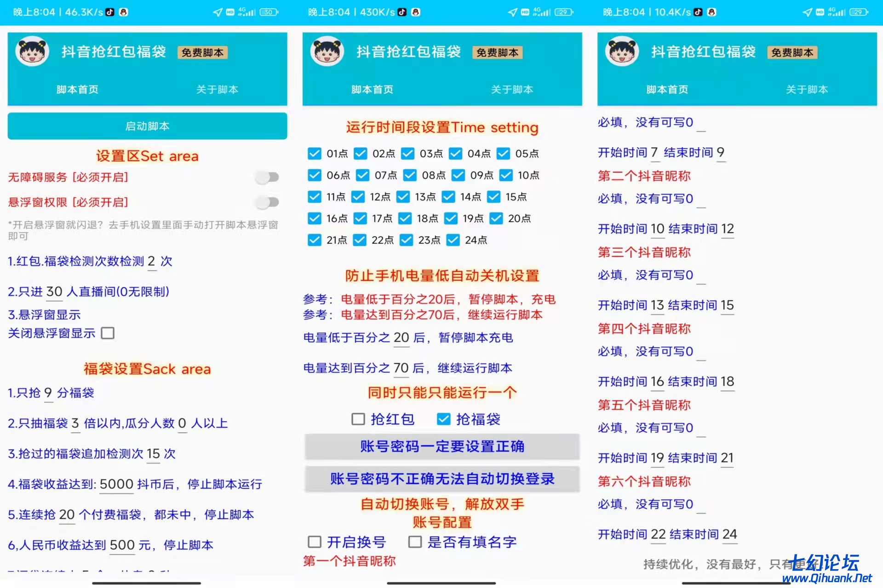Open 脚本首页 tab in right screen
This screenshot has width=883, height=588.
tap(667, 89)
